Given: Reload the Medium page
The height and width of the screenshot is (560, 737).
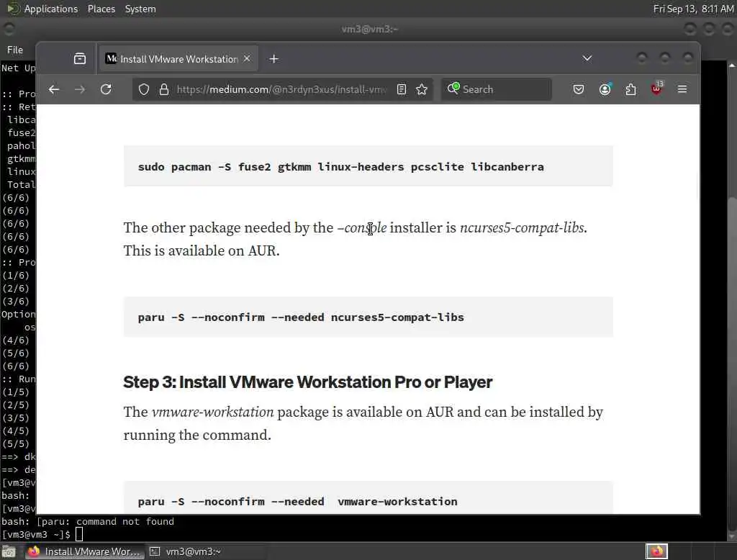Looking at the screenshot, I should (107, 89).
